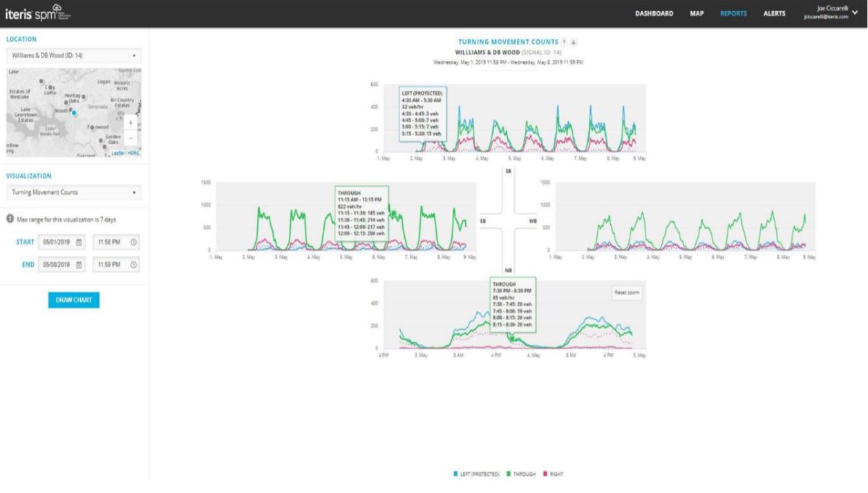
Task: Click the start date input field
Action: click(x=61, y=242)
